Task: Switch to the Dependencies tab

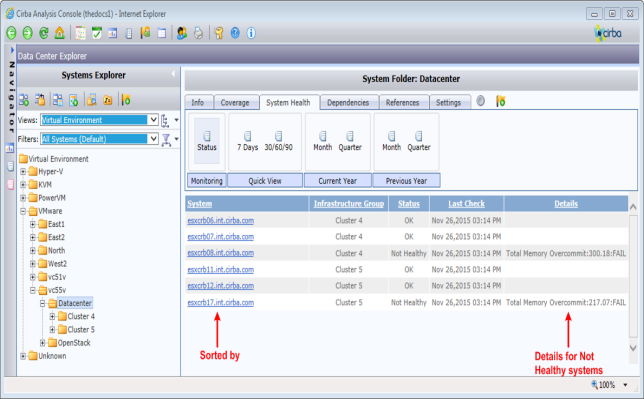Action: pos(348,103)
